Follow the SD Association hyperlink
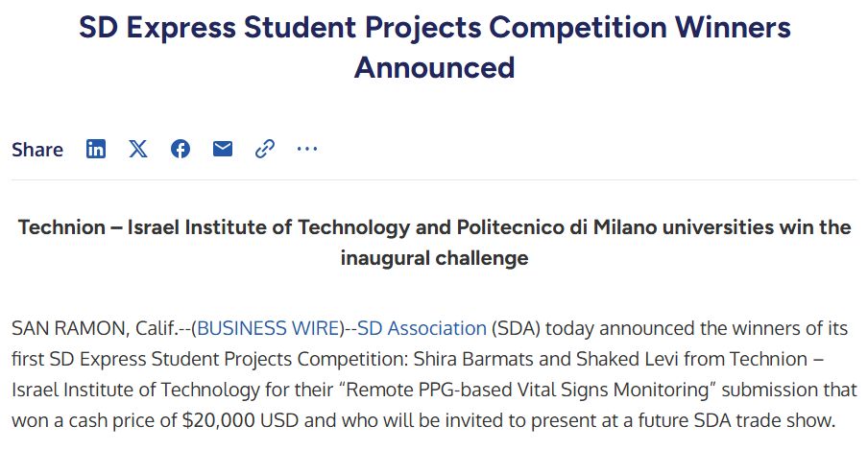868x450 pixels. click(422, 328)
